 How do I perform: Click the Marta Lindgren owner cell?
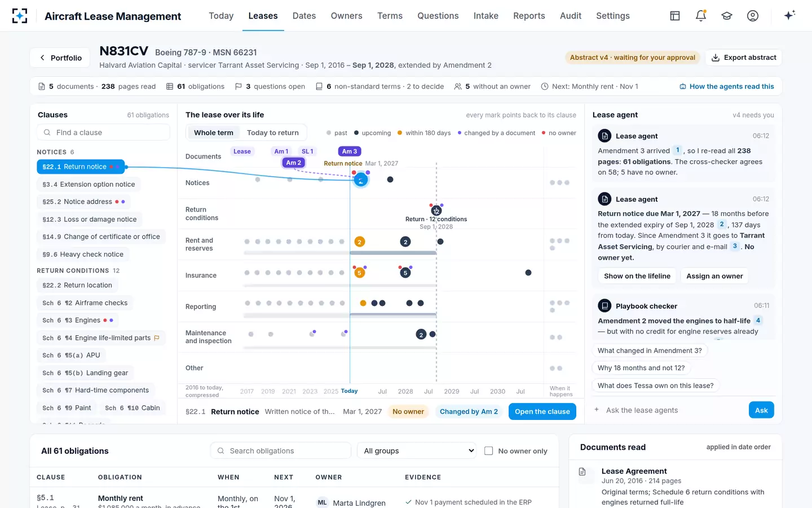tap(351, 502)
